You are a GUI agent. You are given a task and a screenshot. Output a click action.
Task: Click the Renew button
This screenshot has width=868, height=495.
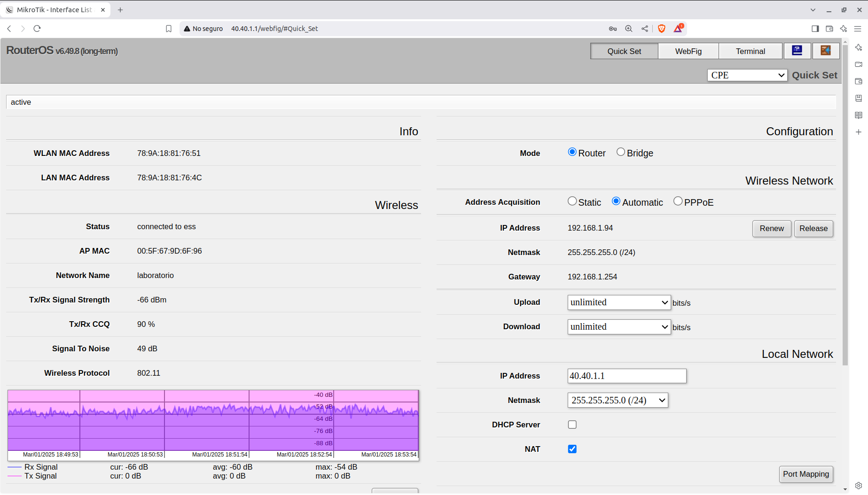coord(772,229)
